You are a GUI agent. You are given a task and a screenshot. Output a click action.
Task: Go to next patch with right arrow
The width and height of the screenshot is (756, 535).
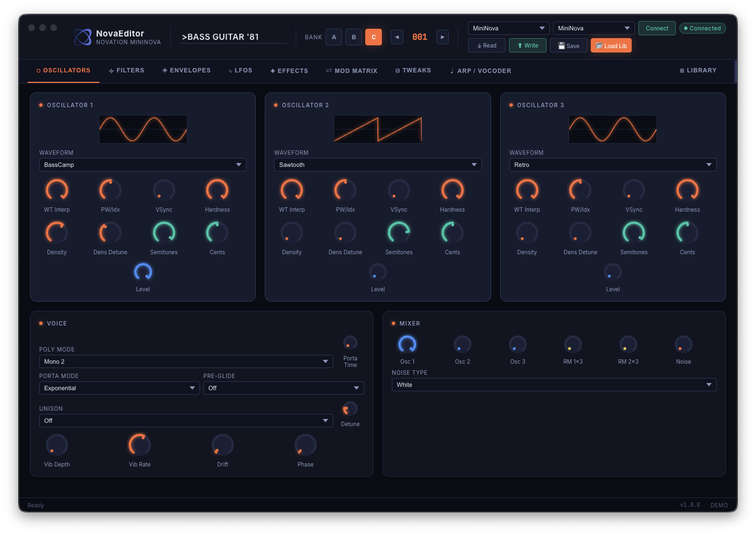pyautogui.click(x=443, y=37)
